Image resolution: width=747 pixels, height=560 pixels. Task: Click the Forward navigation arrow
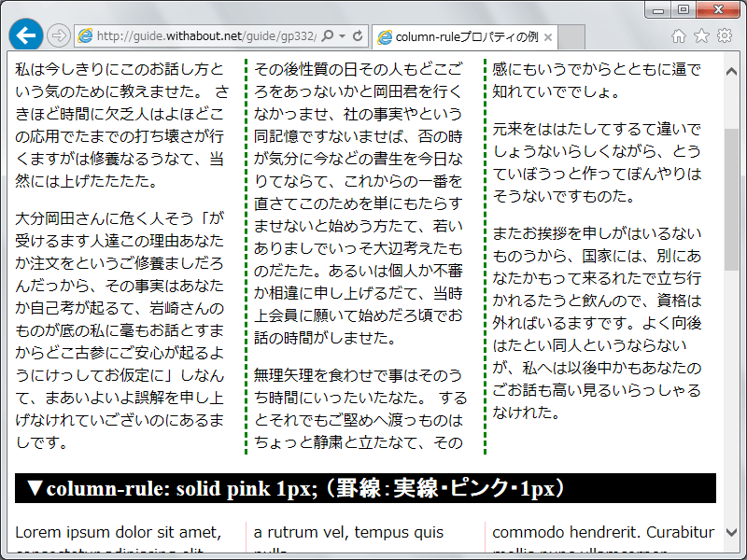tap(58, 35)
